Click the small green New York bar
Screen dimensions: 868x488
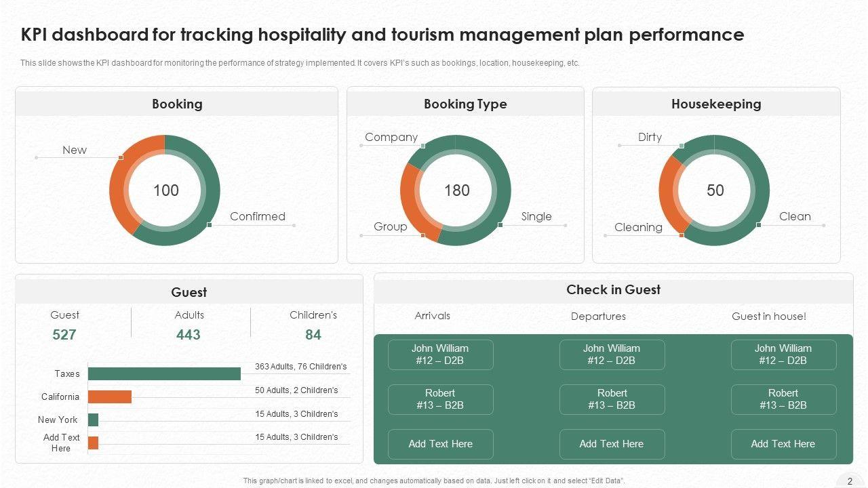[x=93, y=420]
